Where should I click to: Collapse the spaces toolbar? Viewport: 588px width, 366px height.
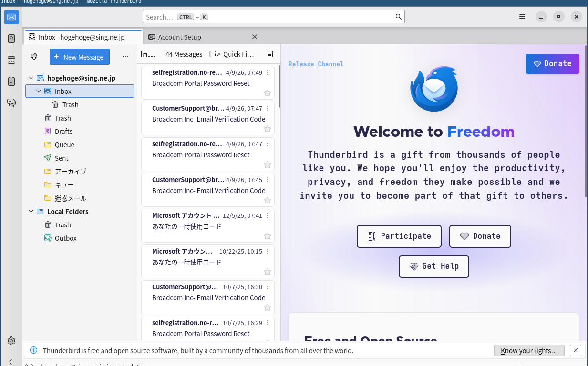tap(11, 362)
